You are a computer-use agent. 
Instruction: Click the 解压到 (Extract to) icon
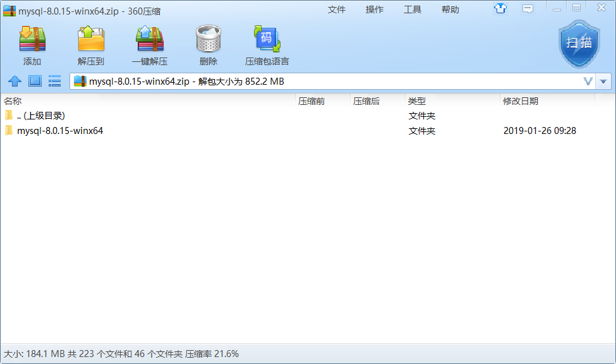[91, 39]
